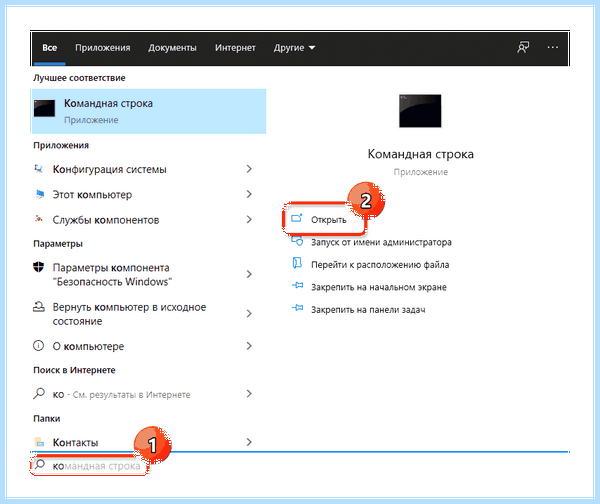Open the Приложения tab
This screenshot has width=600, height=504.
tap(103, 48)
